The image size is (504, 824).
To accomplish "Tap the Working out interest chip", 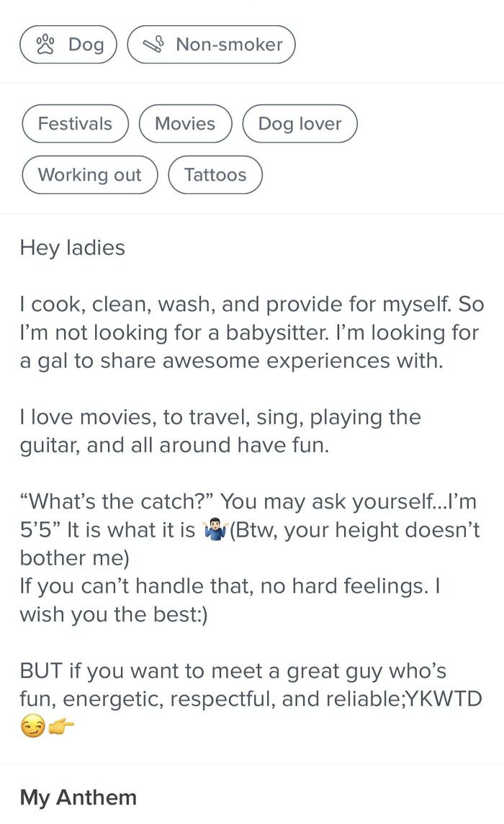I will click(89, 175).
